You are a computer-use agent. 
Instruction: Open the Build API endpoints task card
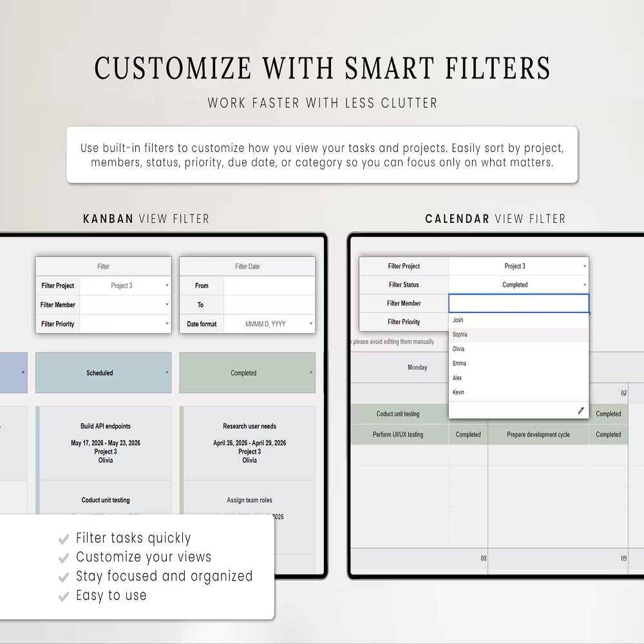[x=106, y=443]
